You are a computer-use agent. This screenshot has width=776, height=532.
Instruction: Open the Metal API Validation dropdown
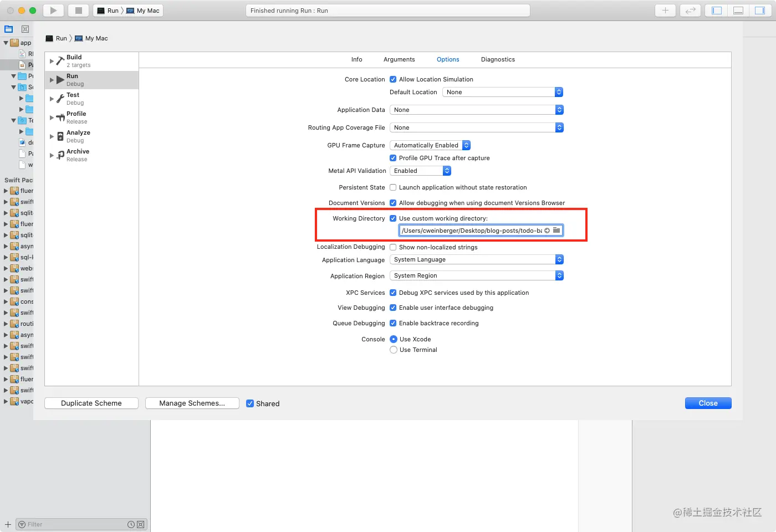click(x=421, y=171)
